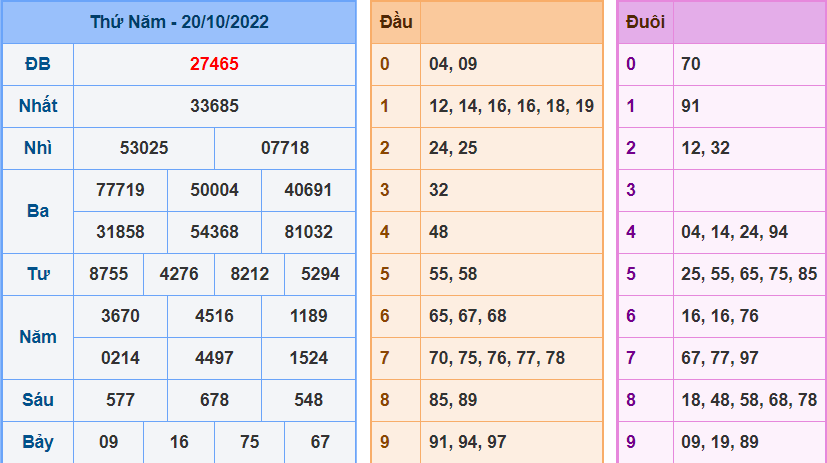Select the Nhì prize number 07718
The width and height of the screenshot is (827, 463).
[285, 148]
